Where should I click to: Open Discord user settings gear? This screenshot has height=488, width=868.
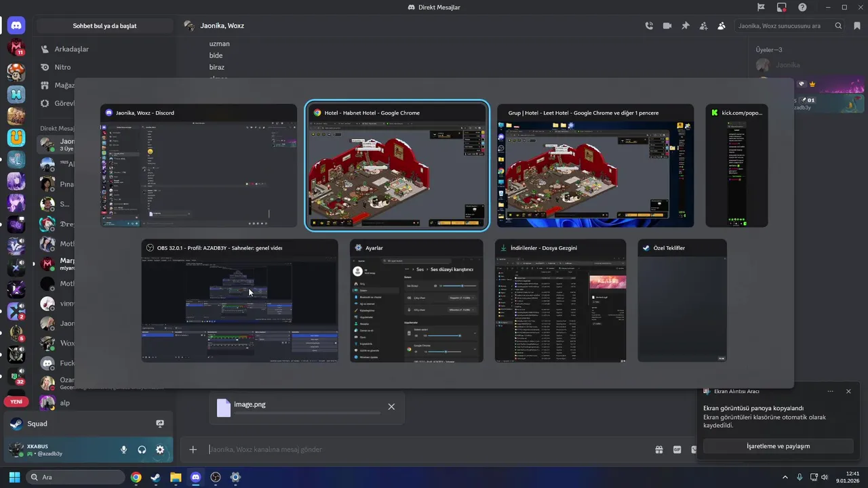point(160,449)
